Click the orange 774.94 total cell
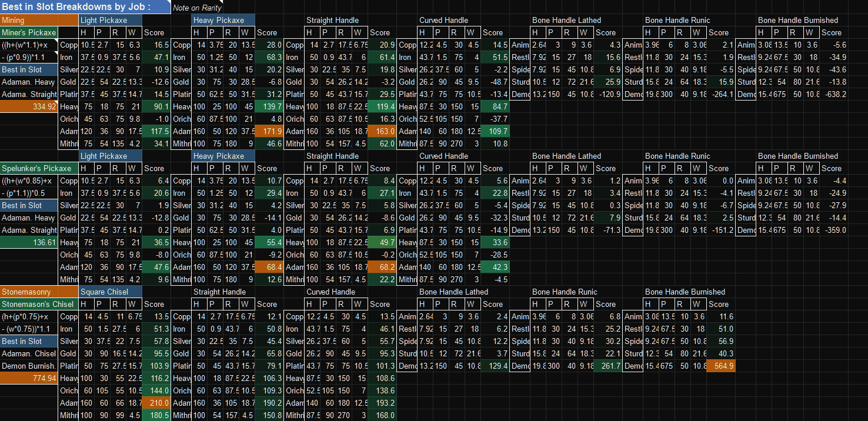 coord(29,378)
